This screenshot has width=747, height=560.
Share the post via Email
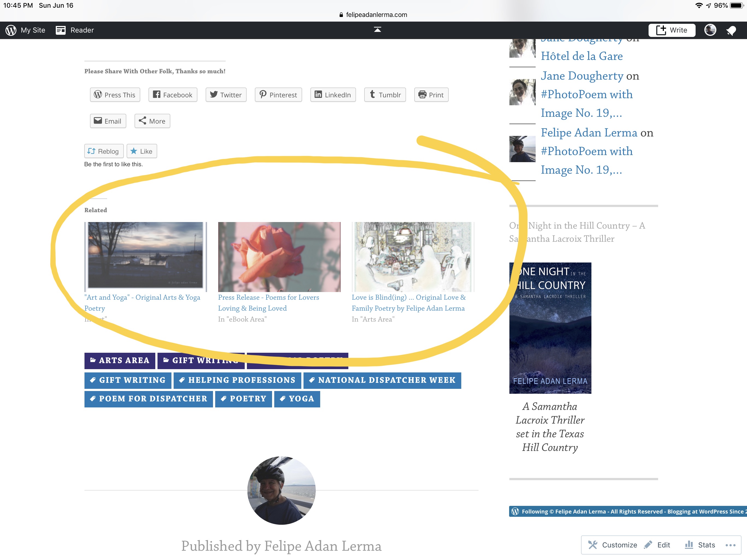(108, 121)
